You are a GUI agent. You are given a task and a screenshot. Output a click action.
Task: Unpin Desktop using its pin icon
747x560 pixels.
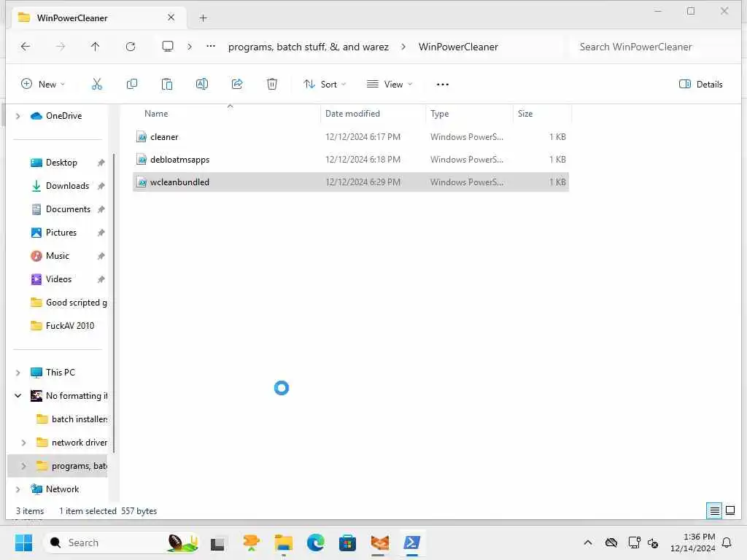tap(101, 163)
